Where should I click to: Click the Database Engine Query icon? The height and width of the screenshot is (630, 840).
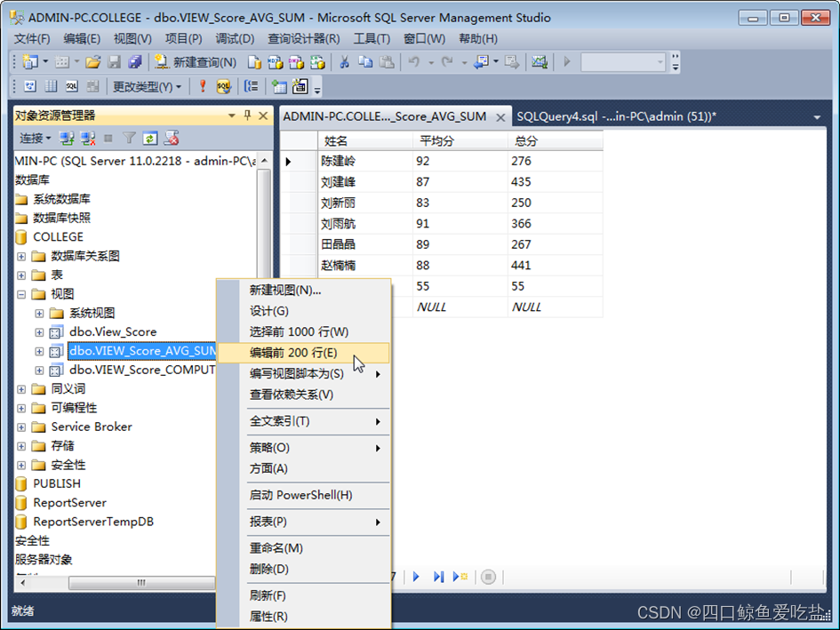[254, 62]
